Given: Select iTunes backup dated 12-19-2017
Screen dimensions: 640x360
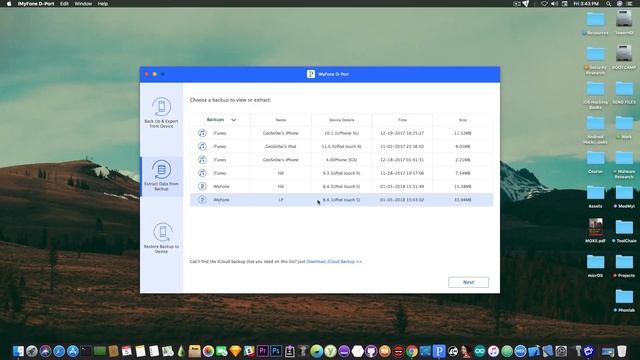Looking at the screenshot, I should (x=341, y=133).
